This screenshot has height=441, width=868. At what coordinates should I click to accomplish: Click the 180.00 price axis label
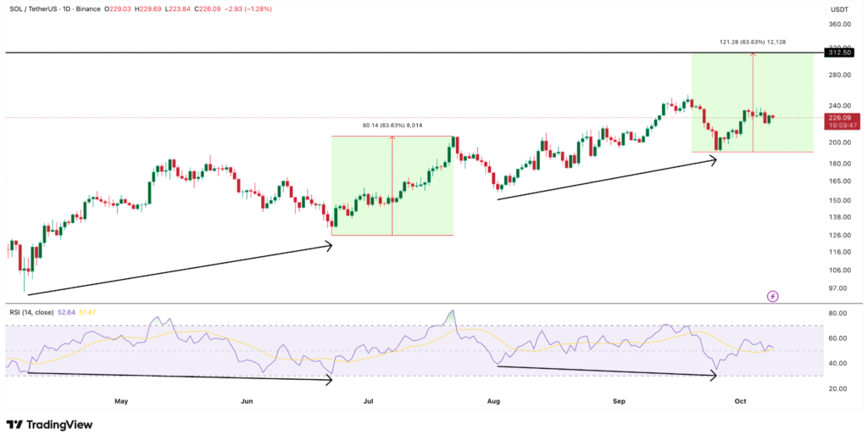(x=840, y=164)
